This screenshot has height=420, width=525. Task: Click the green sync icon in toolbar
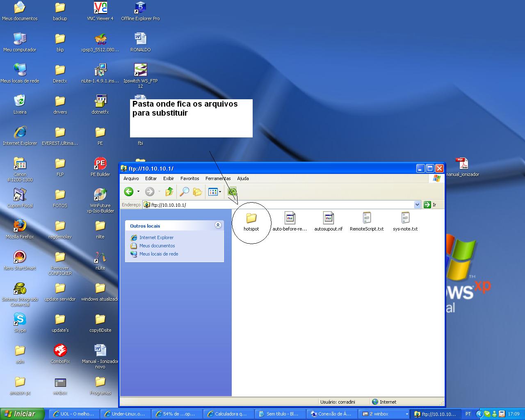tap(232, 192)
